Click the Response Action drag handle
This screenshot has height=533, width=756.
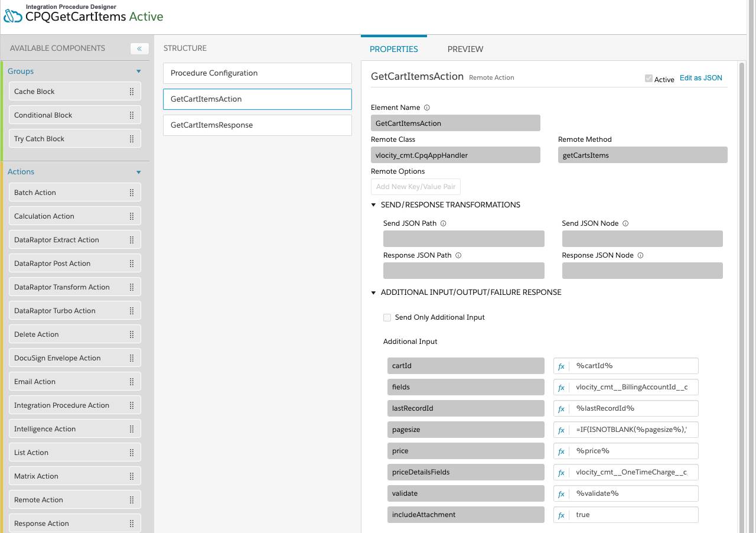tap(132, 524)
